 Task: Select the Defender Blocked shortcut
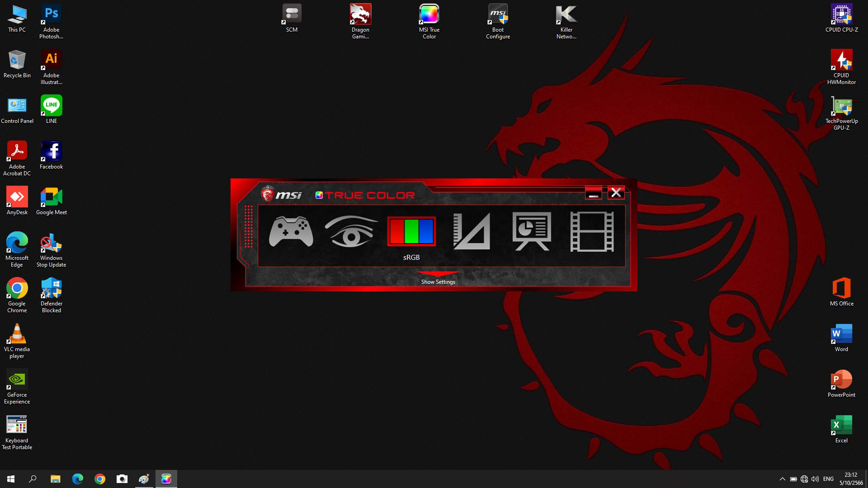pos(51,295)
